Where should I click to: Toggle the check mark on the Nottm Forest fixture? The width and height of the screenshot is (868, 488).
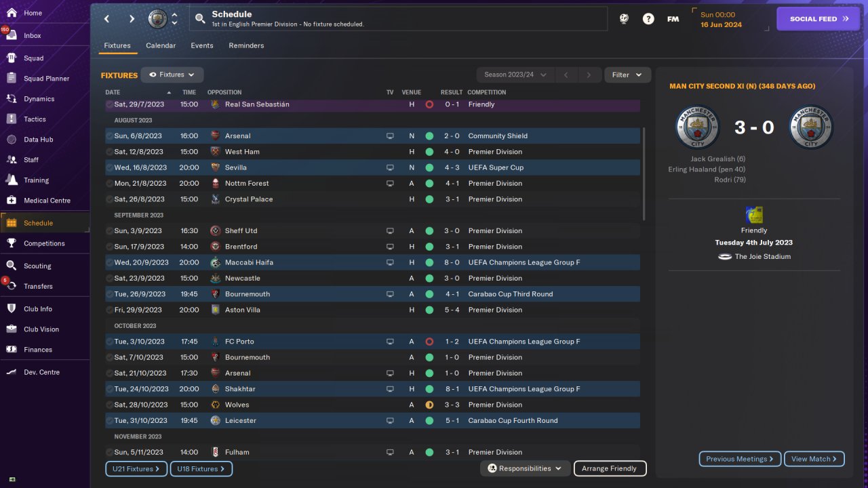pyautogui.click(x=110, y=184)
